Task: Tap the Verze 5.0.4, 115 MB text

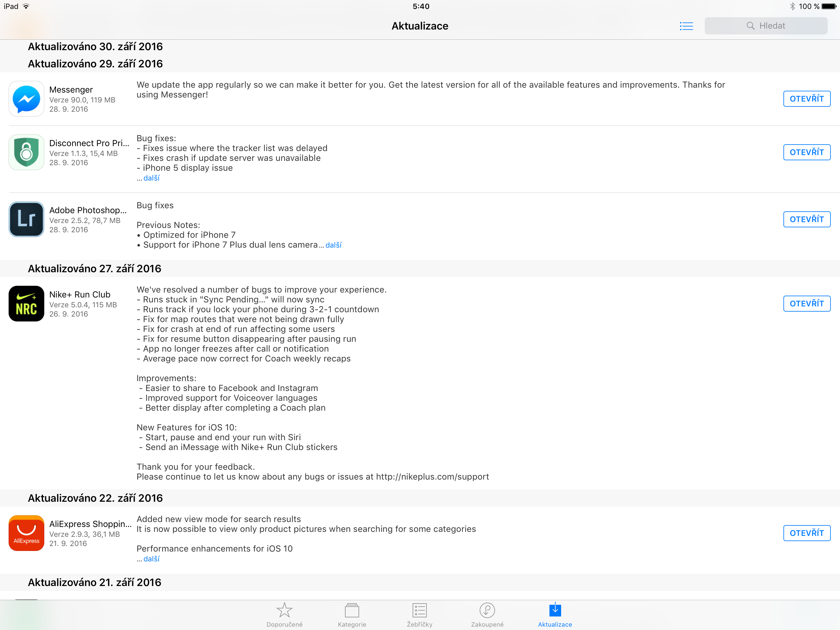Action: pos(83,305)
